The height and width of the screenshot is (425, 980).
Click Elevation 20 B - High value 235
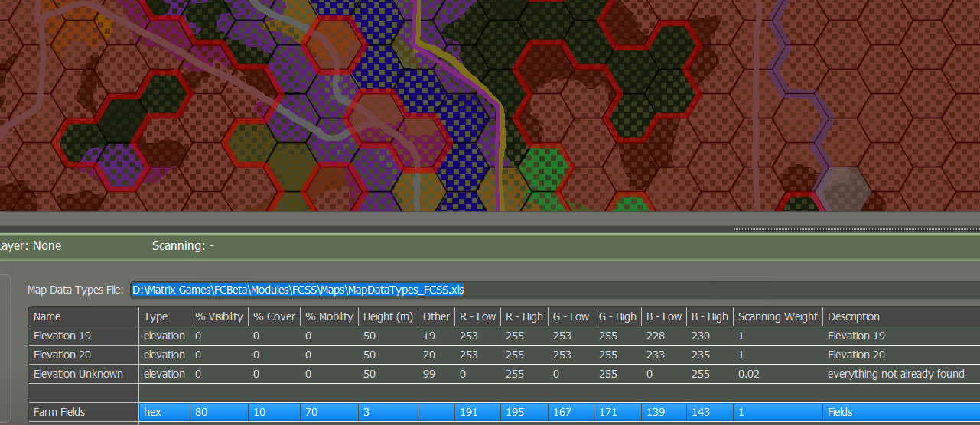(710, 355)
